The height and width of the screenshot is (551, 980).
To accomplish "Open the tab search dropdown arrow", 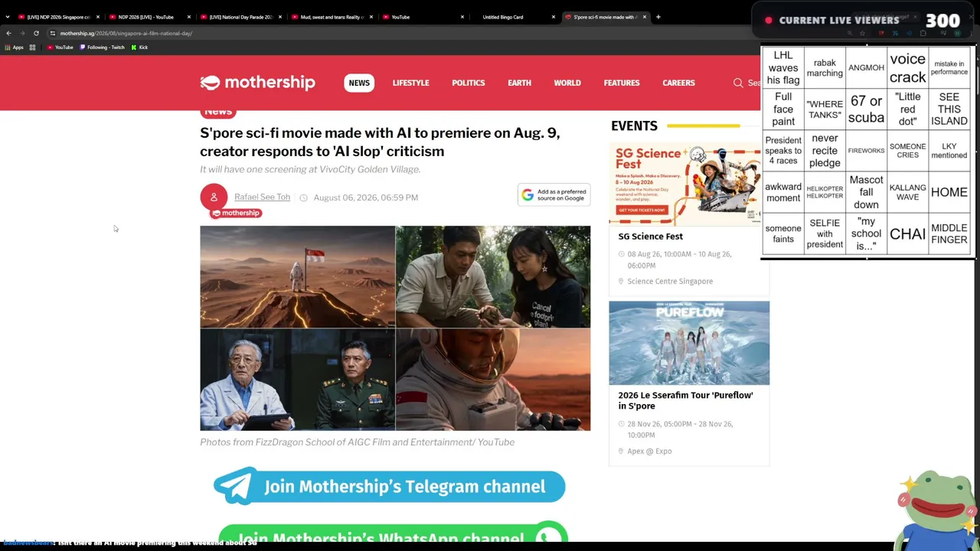I will 8,17.
